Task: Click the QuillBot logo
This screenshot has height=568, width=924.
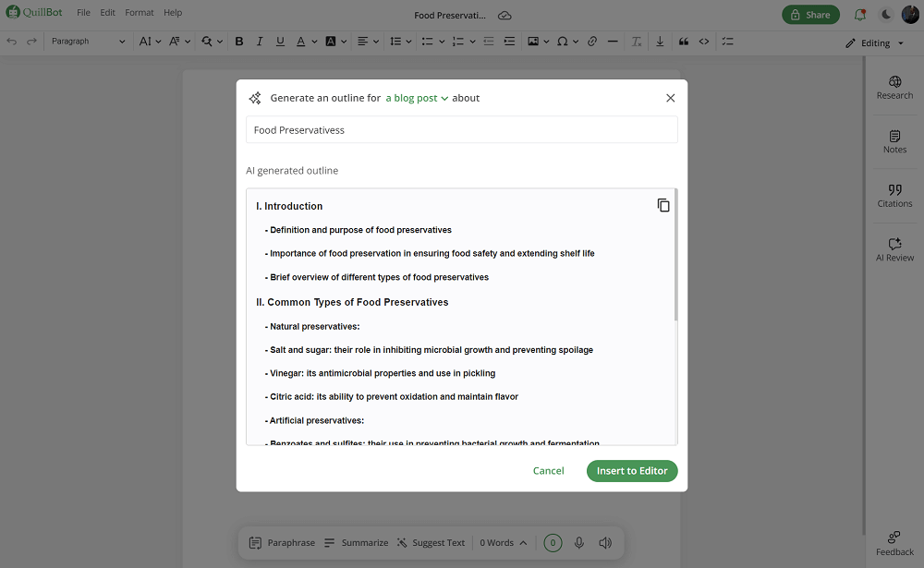Action: tap(33, 12)
